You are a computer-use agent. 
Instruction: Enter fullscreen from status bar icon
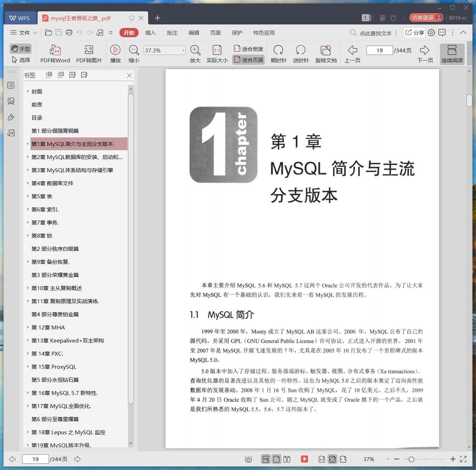click(463, 459)
